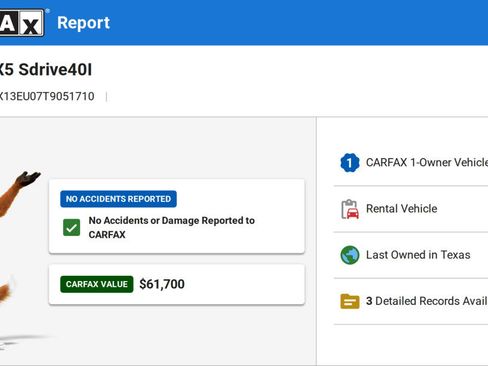
Task: Click the Report title in the header
Action: [x=83, y=23]
